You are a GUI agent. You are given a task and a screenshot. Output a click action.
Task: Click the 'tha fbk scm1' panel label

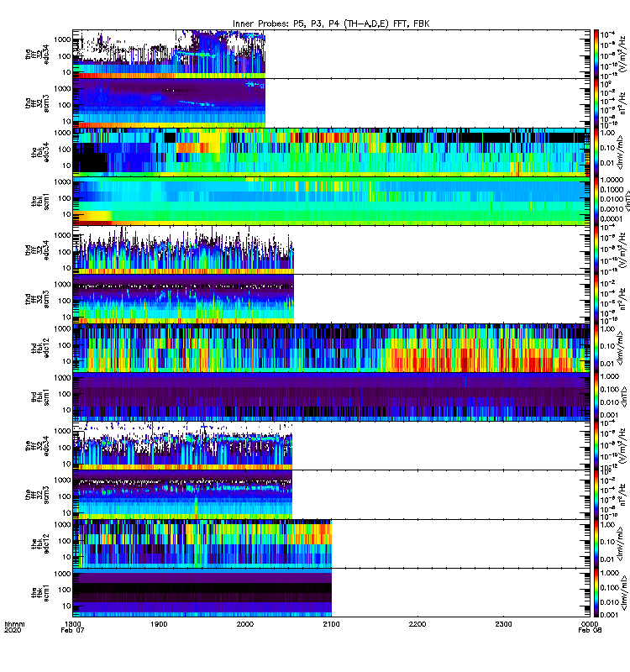coord(40,201)
